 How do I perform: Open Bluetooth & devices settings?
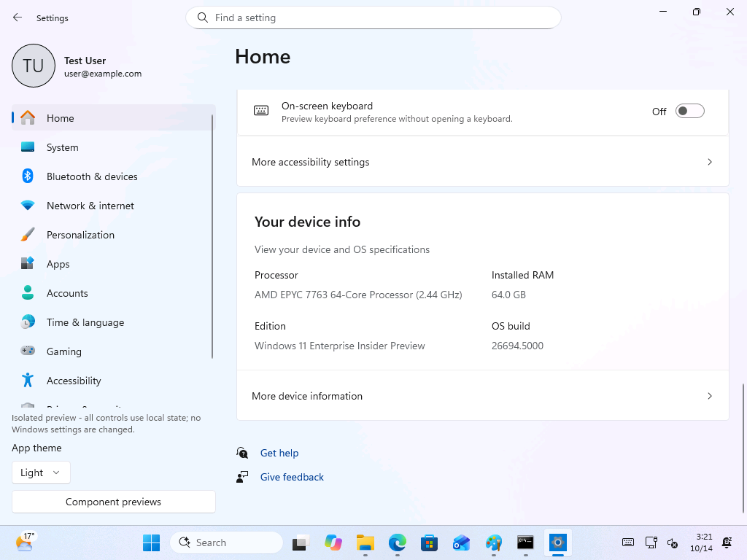[x=113, y=176]
